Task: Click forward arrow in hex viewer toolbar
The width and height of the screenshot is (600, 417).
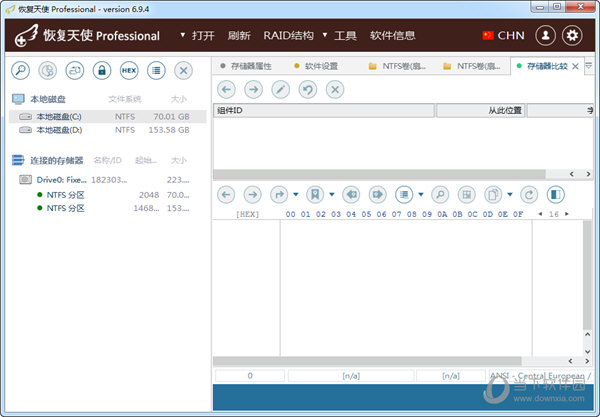Action: [x=253, y=194]
